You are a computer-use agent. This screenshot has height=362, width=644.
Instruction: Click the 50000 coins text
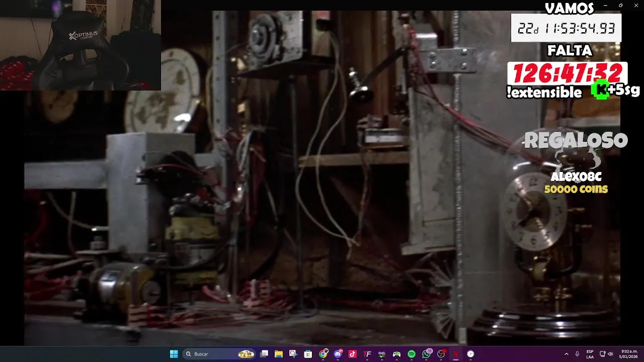coord(576,189)
